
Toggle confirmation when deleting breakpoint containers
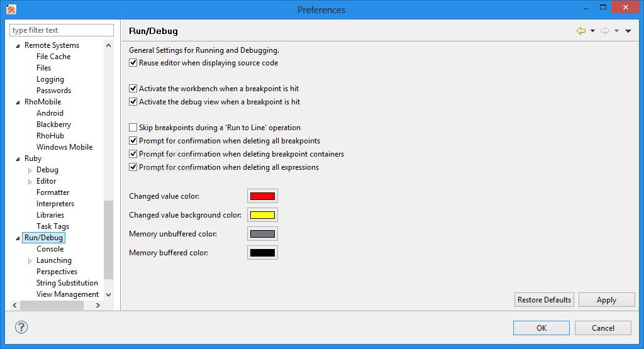133,154
